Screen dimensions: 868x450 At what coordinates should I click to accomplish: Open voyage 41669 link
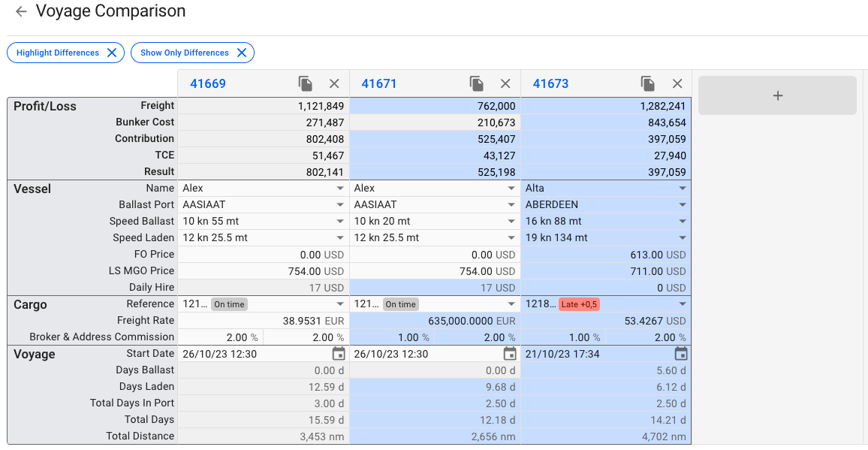(207, 83)
